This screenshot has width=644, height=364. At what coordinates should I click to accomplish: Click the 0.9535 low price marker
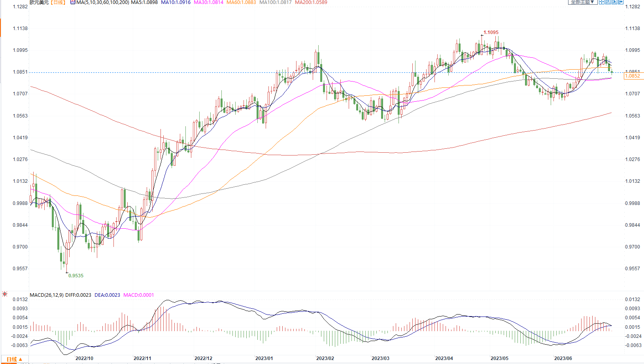(x=76, y=276)
